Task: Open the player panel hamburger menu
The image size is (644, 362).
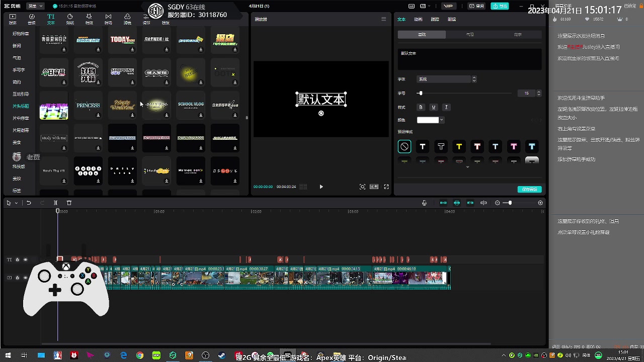Action: pyautogui.click(x=383, y=19)
